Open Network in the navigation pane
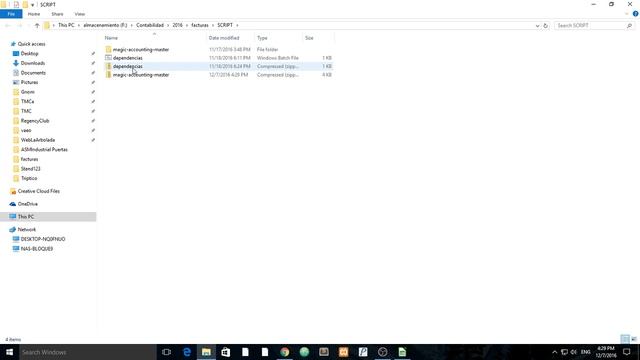 click(27, 230)
